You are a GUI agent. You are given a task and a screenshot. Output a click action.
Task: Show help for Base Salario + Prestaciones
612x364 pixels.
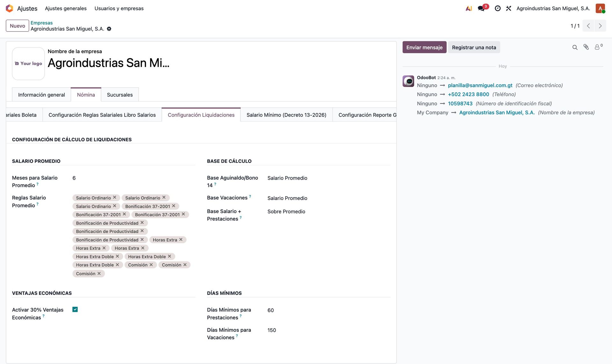coord(241,218)
